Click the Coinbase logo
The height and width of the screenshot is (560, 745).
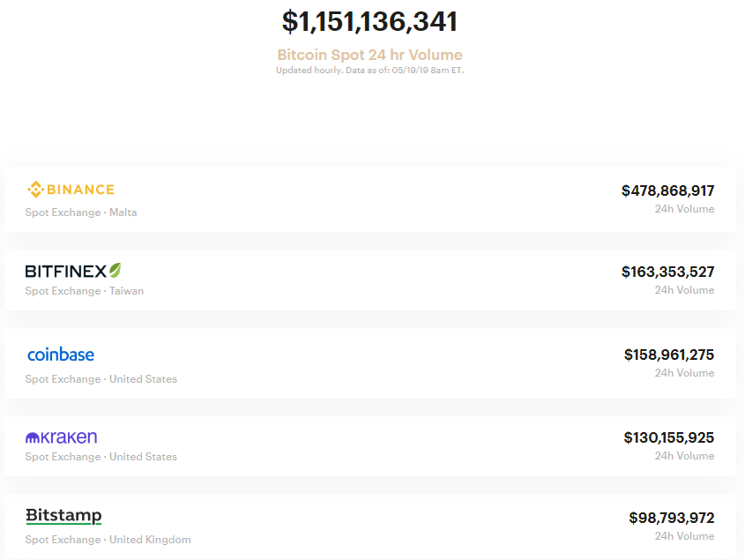point(61,355)
